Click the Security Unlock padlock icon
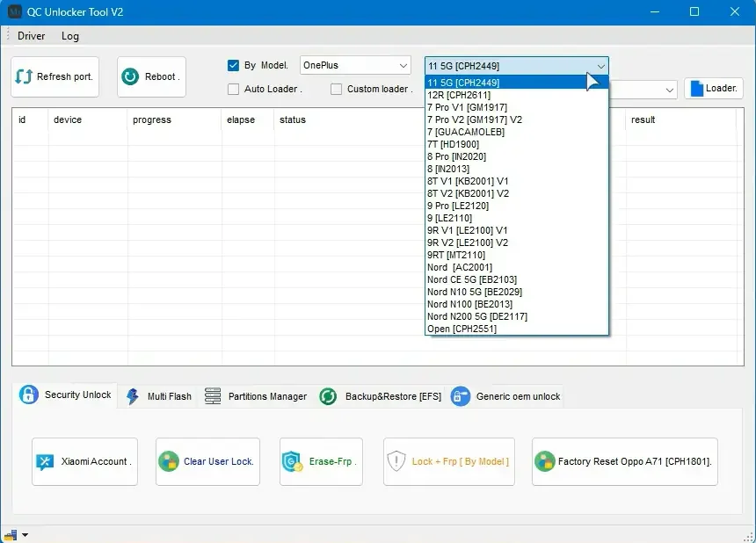756x543 pixels. pos(29,395)
